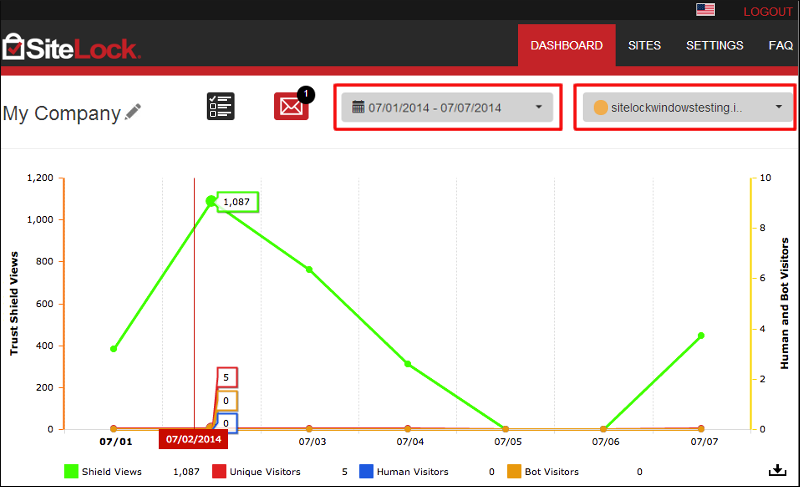Go to the SETTINGS tab
800x487 pixels.
[714, 46]
